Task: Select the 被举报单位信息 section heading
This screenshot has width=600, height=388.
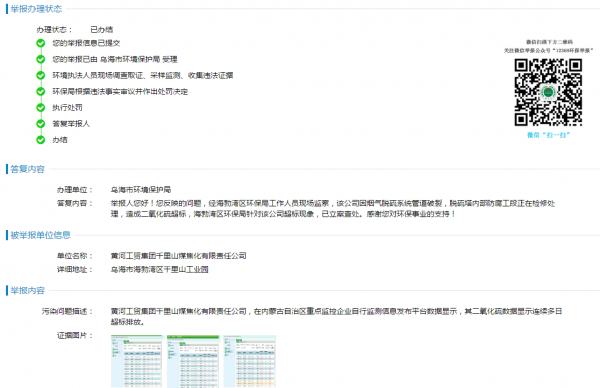Action: [41, 235]
